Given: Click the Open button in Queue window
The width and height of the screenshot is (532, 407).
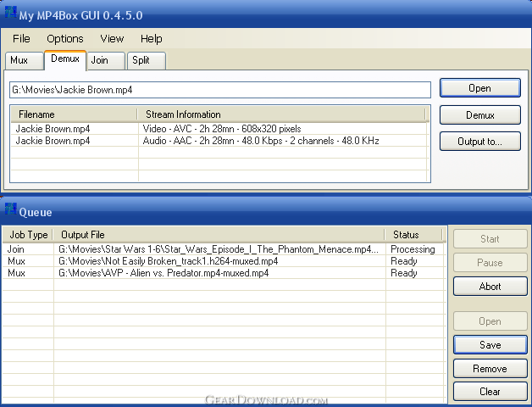Looking at the screenshot, I should pos(490,321).
